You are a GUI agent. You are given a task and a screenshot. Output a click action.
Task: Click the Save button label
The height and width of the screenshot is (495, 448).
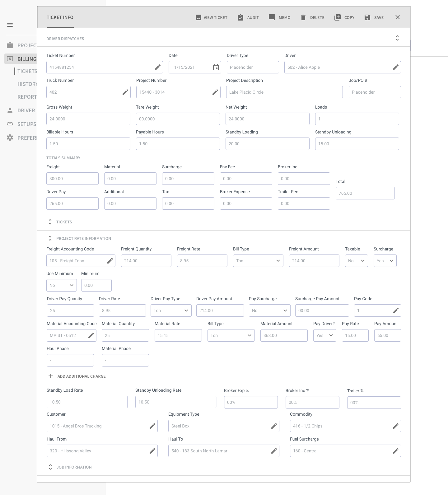(379, 18)
